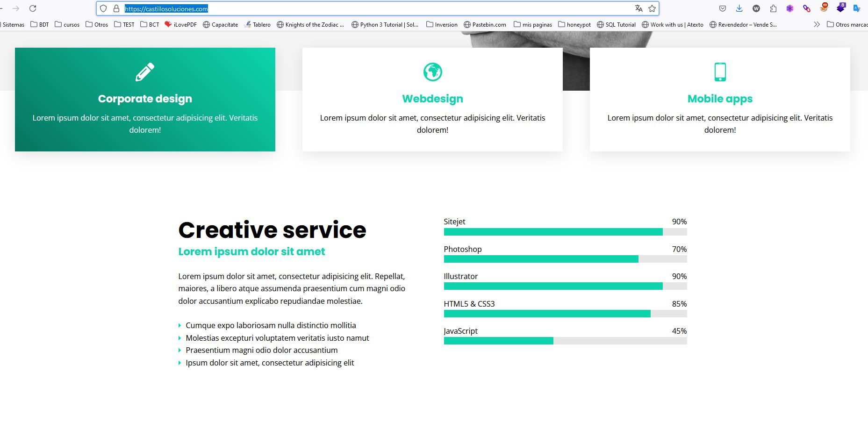868x430 pixels.
Task: Click the list item 'Molestias excepturi voluptatem veritatis iusto namut'
Action: [277, 338]
